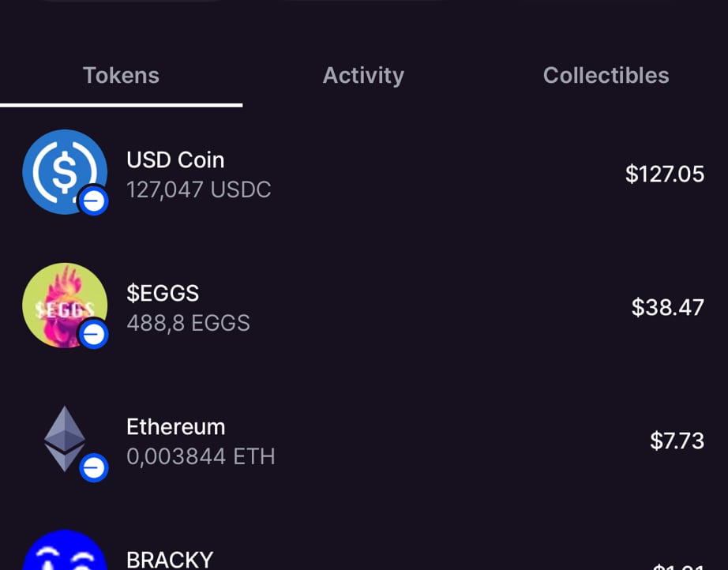Screen dimensions: 728x570
Task: Click the 488,8 EGGS balance text
Action: [188, 324]
